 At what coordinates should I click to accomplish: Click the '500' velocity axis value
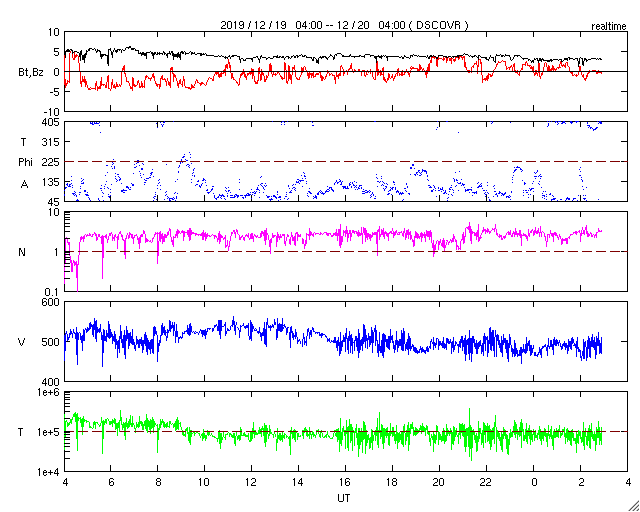tap(52, 342)
